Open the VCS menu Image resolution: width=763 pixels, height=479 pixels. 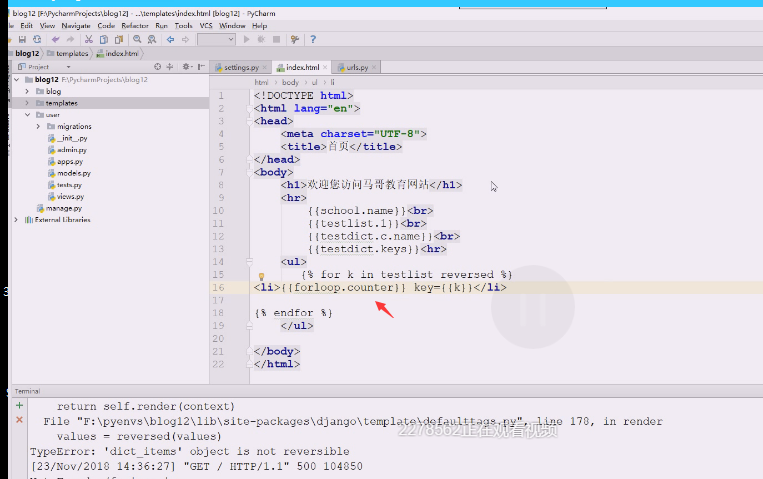(206, 26)
